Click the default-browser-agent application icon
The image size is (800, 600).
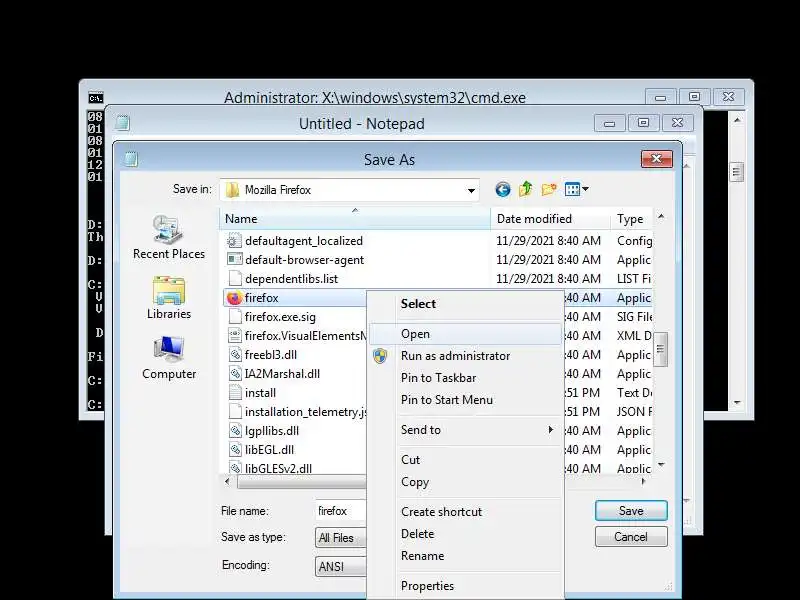[x=234, y=260]
